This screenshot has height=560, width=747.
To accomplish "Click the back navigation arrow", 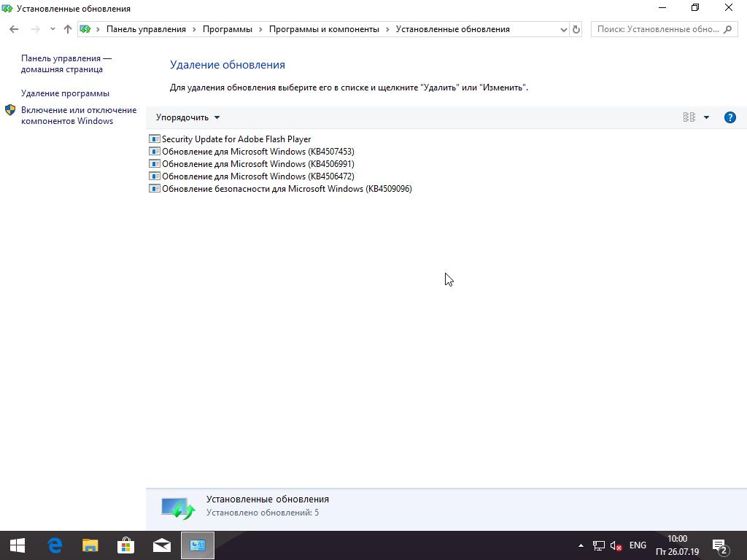I will click(x=14, y=29).
